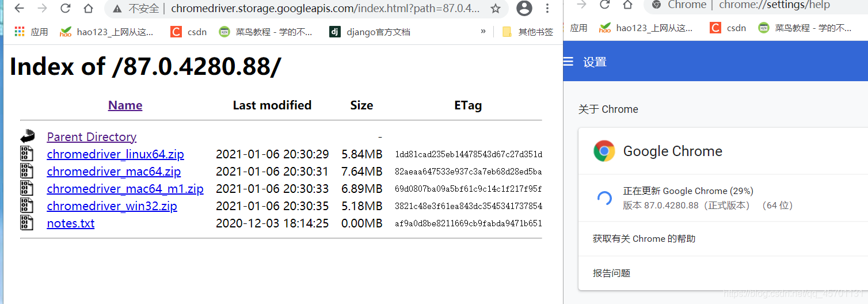Click the 2020-12-03 18:14:25 date cell
The image size is (868, 304).
(272, 223)
